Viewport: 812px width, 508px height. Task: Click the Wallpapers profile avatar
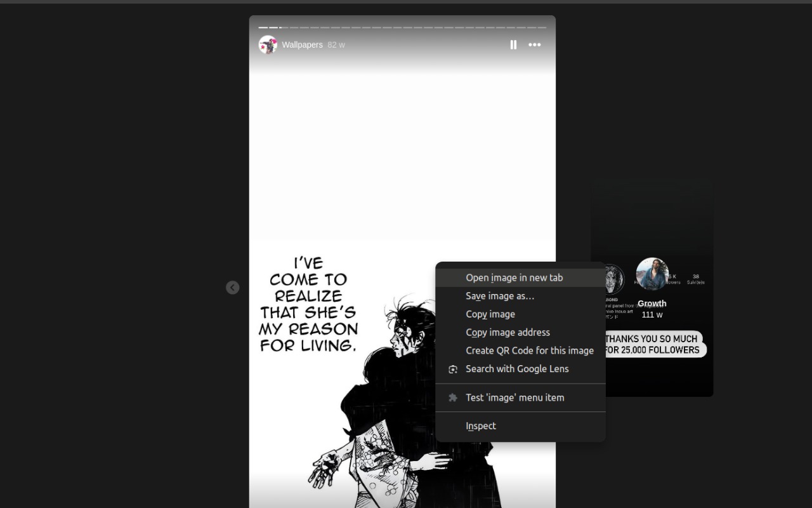click(x=268, y=44)
